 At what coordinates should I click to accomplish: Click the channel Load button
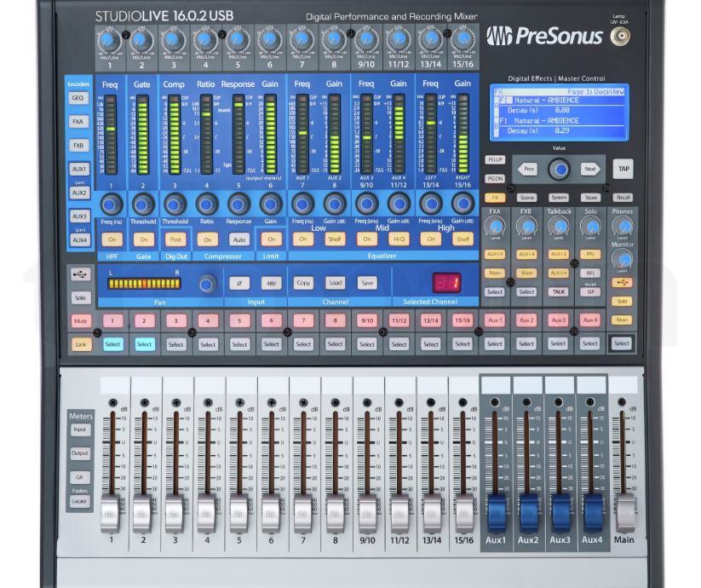coord(336,283)
